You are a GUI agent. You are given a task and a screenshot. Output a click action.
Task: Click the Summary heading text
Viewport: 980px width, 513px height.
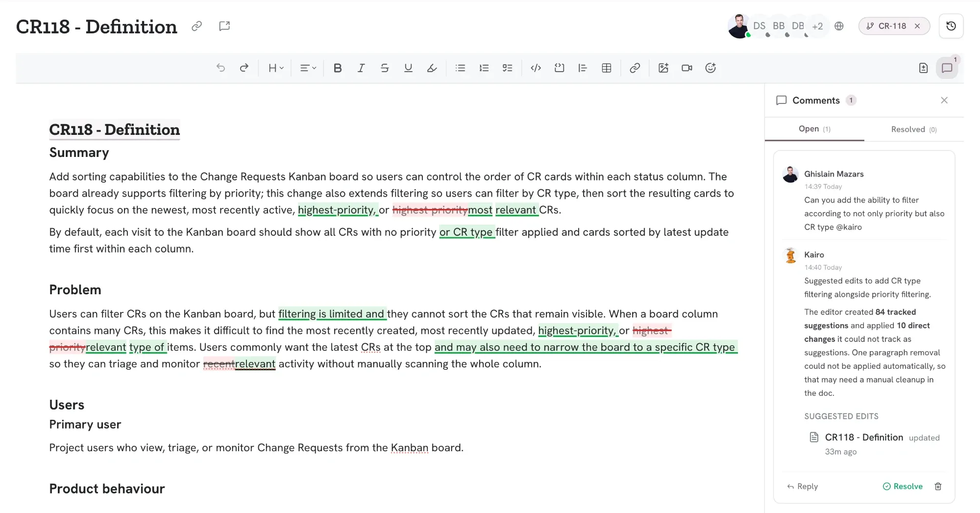(x=79, y=153)
